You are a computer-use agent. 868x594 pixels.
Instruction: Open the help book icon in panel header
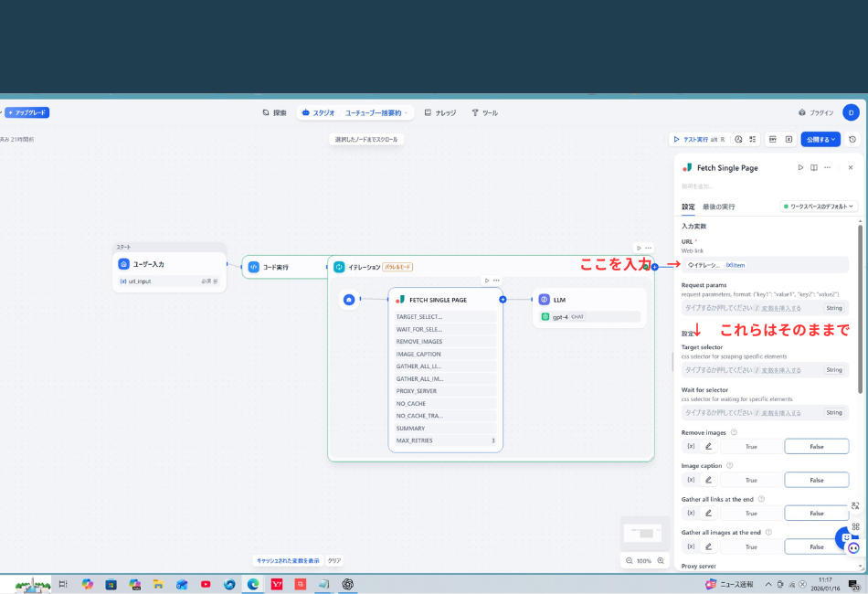813,168
